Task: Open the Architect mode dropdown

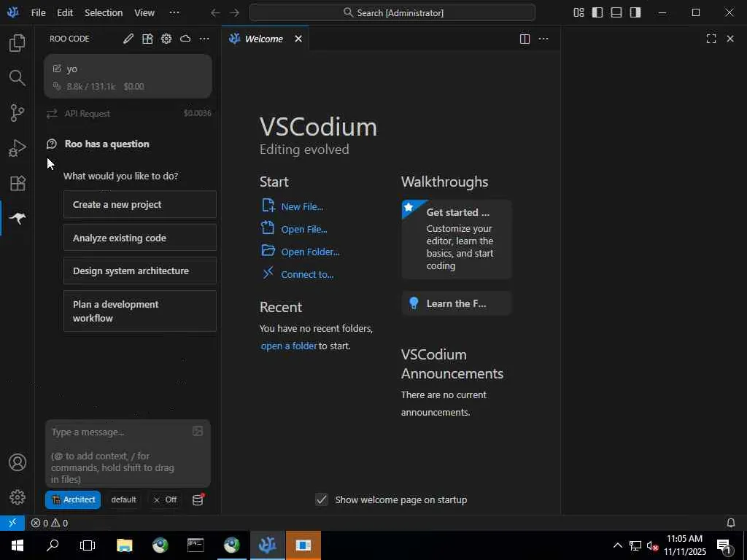Action: (x=73, y=499)
